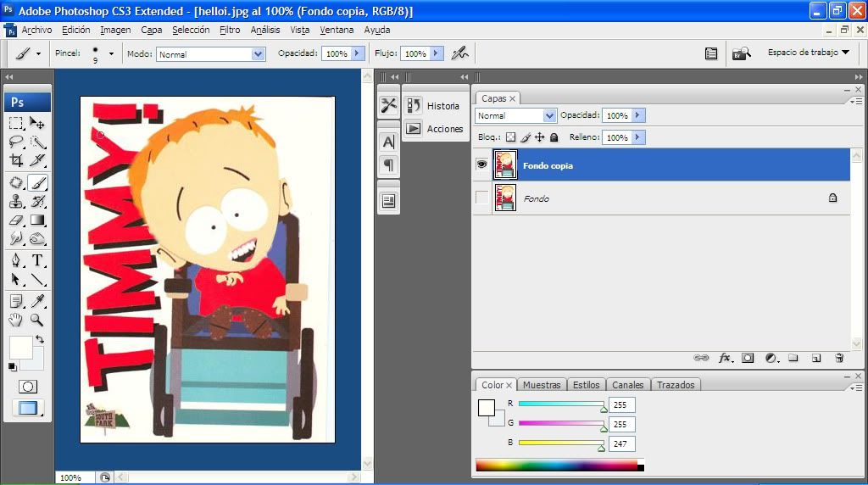Select the Brush tool in toolbox
Viewport: 868px width, 485px height.
(37, 182)
